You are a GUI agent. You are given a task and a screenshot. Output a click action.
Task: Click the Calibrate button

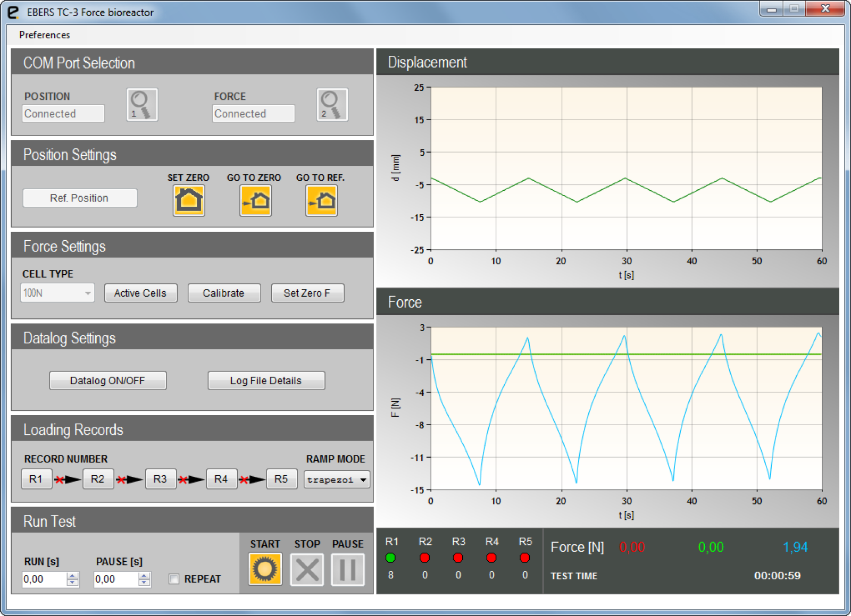point(224,293)
